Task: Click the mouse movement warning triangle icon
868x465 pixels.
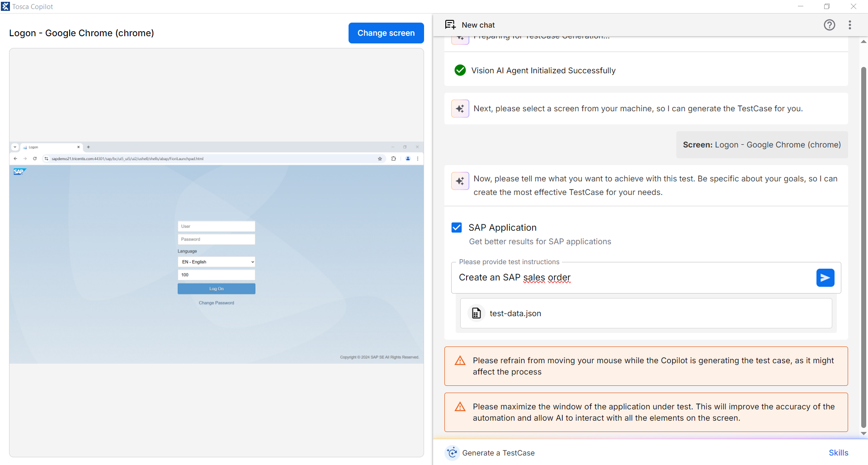Action: (x=460, y=361)
